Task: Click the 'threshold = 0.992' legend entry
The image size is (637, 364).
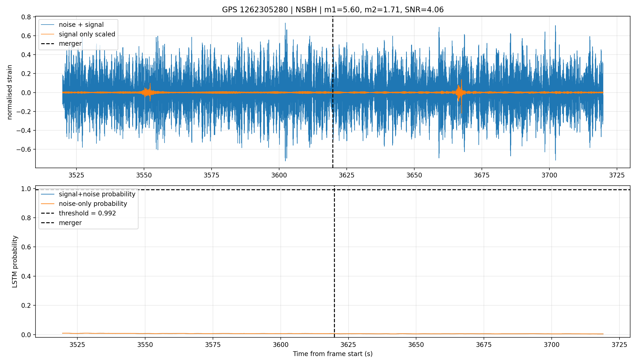Action: click(78, 213)
